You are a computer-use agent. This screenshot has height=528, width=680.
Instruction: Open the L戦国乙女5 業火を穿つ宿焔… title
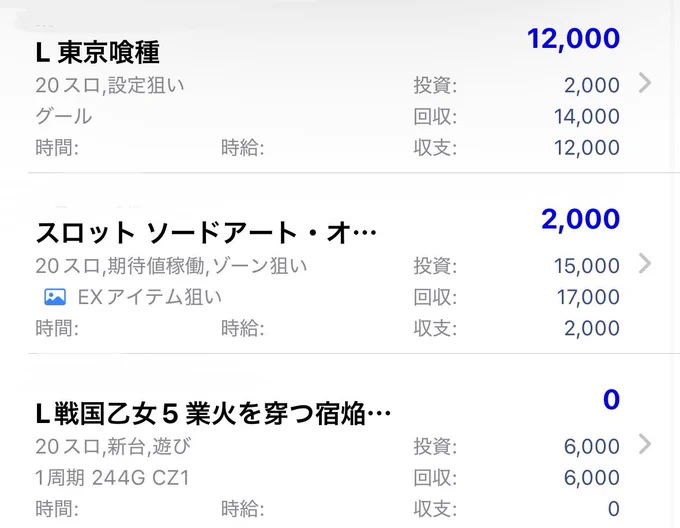pos(213,414)
